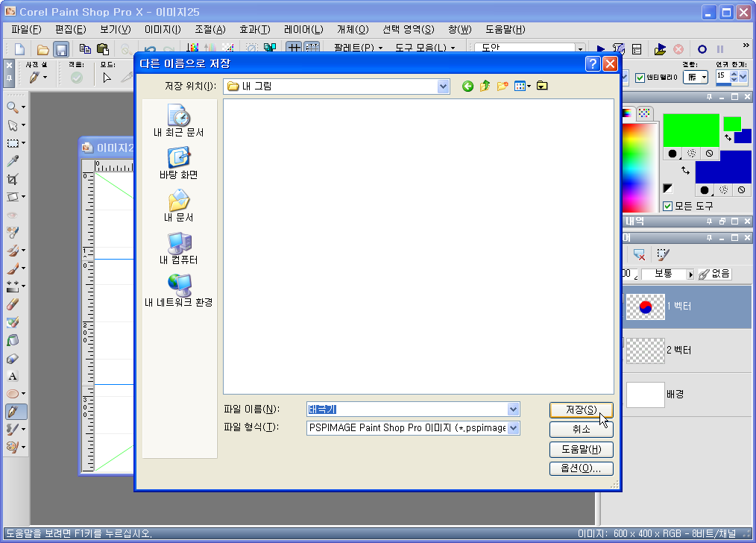Viewport: 756px width, 543px height.
Task: Click the Copy toolbar icon
Action: 85,48
